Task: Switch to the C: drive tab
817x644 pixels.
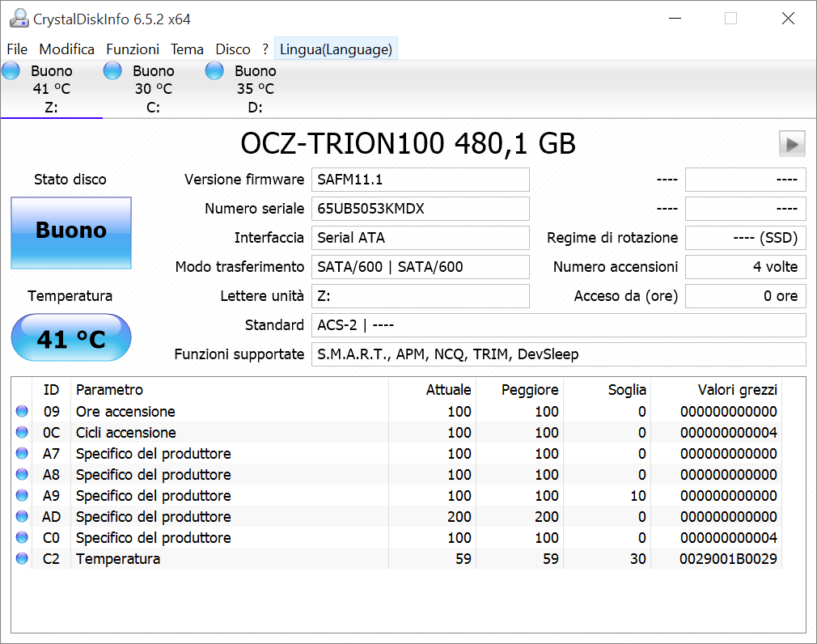Action: [x=153, y=89]
